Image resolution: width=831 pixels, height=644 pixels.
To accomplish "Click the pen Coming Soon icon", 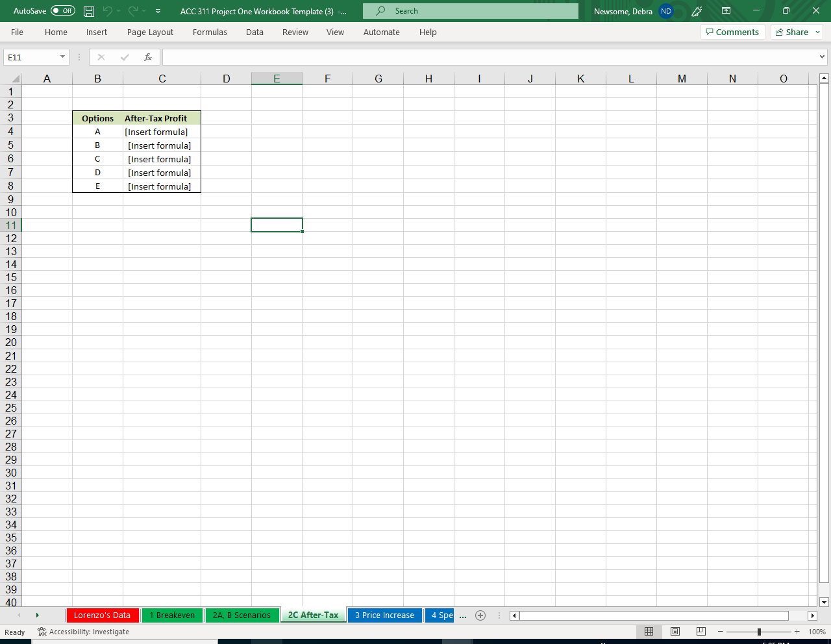I will 697,11.
